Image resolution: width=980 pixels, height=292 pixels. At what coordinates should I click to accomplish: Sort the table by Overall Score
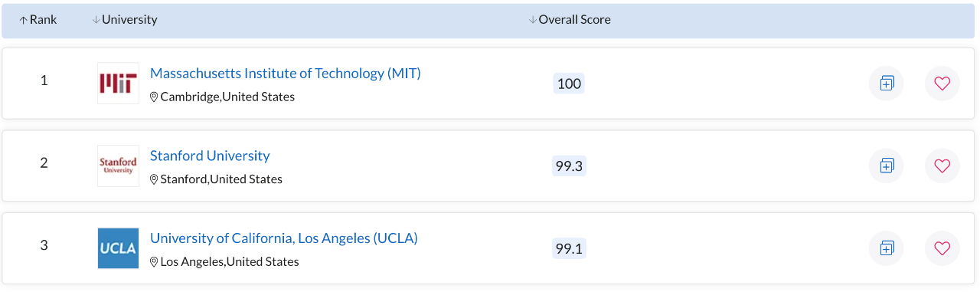(x=570, y=20)
